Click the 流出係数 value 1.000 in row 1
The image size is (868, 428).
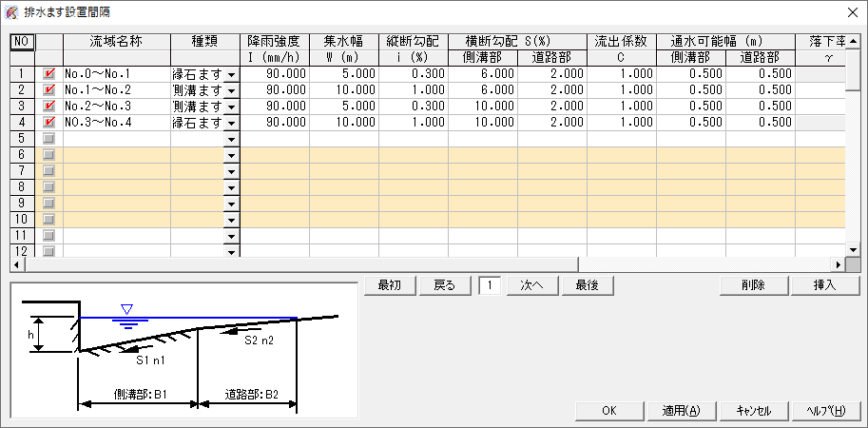[x=622, y=73]
